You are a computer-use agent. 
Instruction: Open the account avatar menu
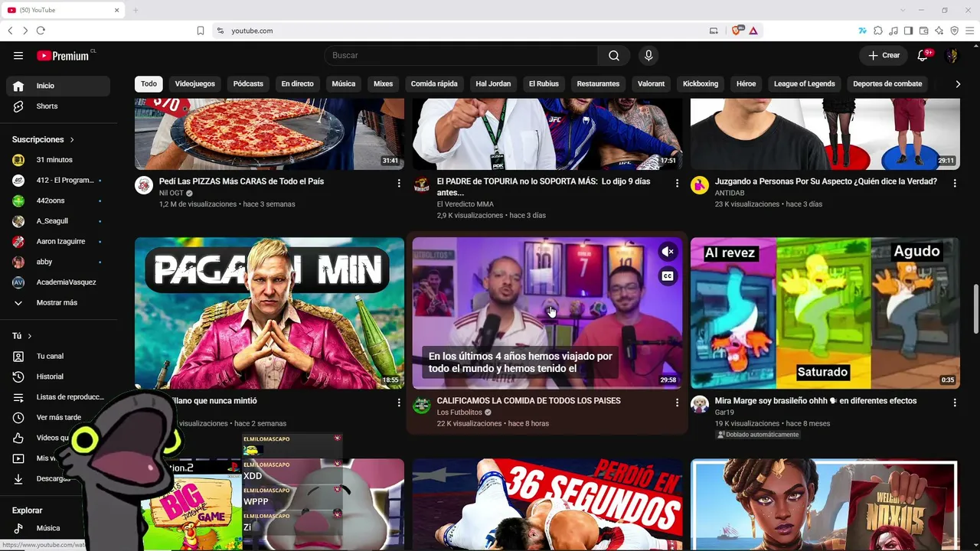[952, 56]
